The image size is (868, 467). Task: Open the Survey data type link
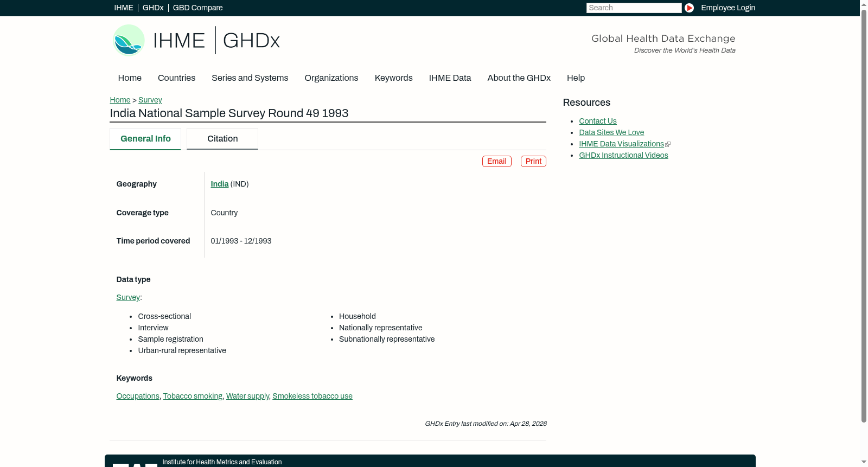pyautogui.click(x=128, y=297)
